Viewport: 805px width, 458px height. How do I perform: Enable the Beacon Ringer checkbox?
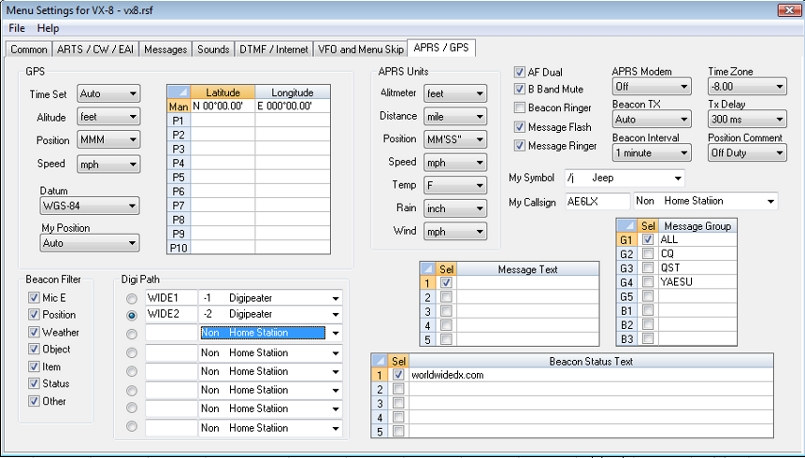520,108
